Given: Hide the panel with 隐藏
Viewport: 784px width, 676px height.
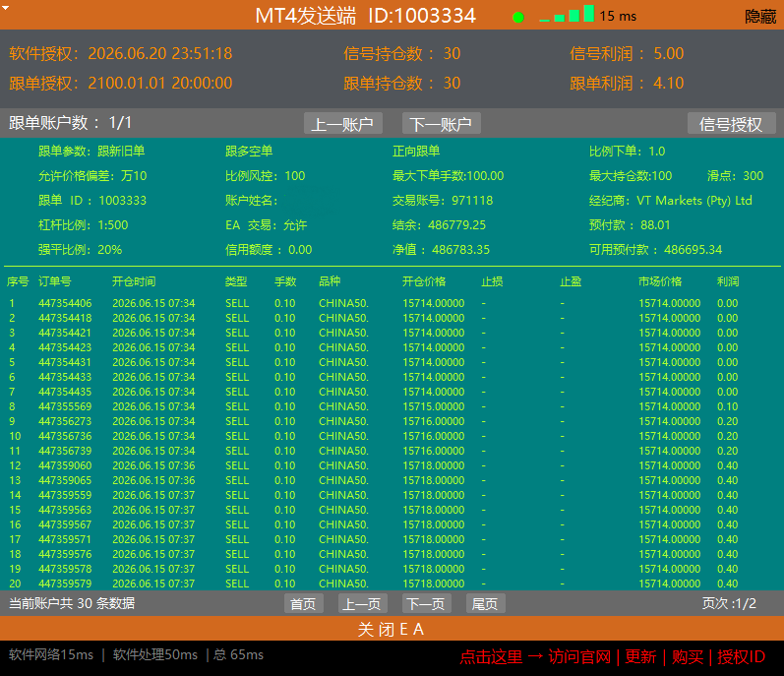Looking at the screenshot, I should [x=760, y=17].
